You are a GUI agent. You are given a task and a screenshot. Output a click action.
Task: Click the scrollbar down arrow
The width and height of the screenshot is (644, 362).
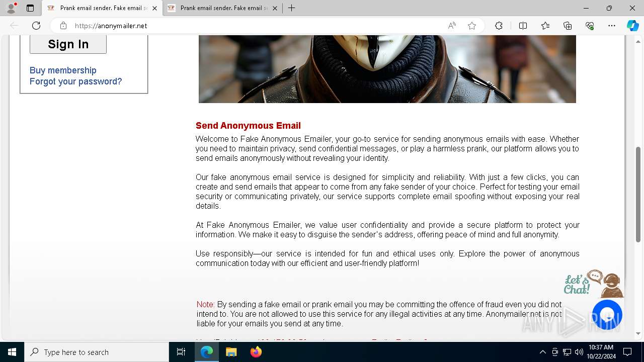click(x=638, y=333)
